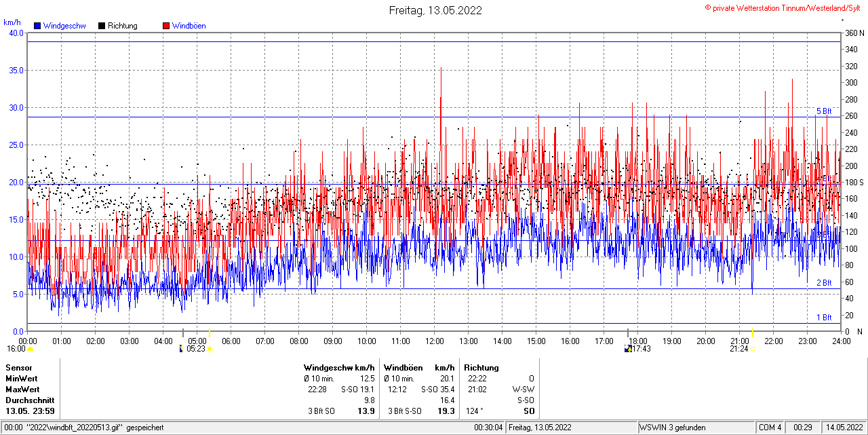Click the gray moonset tick before 05:00
This screenshot has width=868, height=435.
(183, 333)
